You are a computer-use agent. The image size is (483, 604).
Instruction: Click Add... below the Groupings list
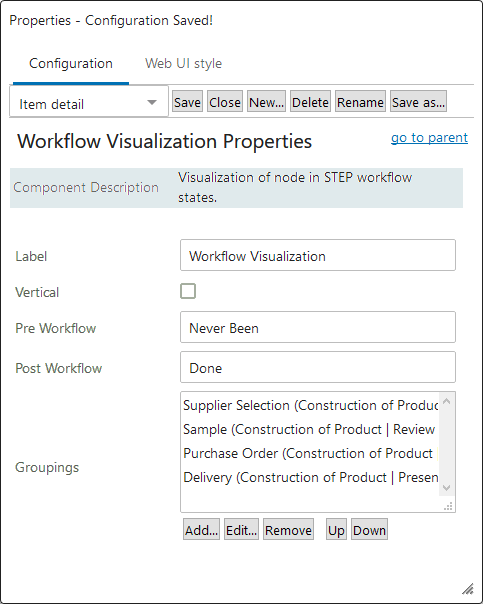[x=201, y=530]
